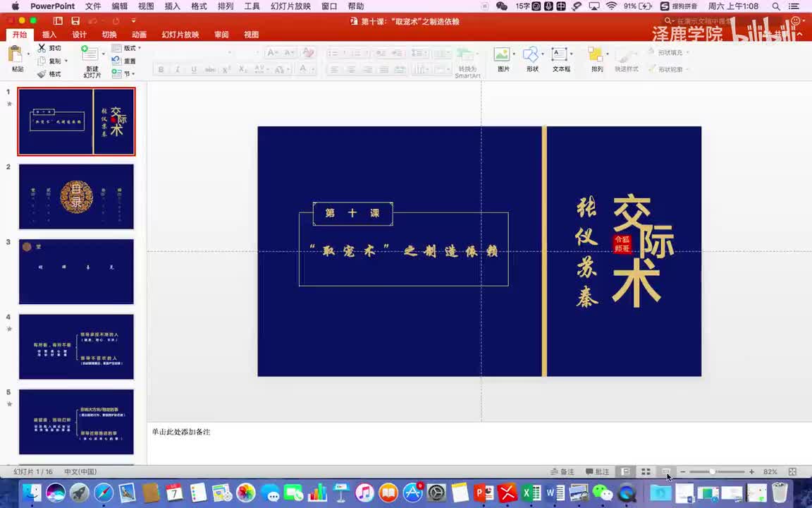This screenshot has width=812, height=508.
Task: Open the Copy dropdown arrow
Action: [x=66, y=61]
